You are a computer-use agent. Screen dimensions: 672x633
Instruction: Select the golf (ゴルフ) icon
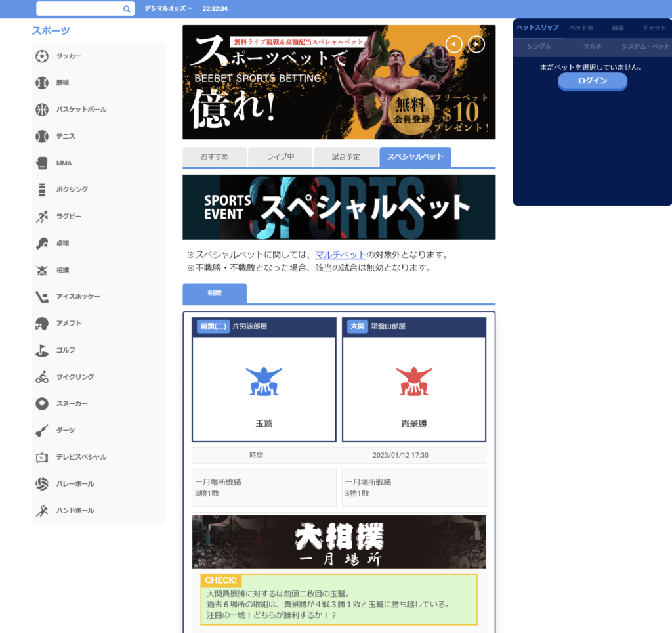point(42,350)
